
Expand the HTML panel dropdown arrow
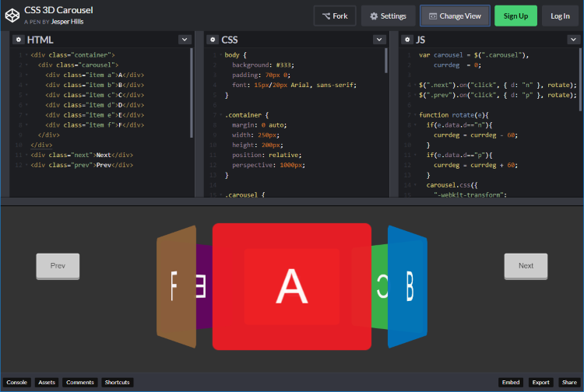184,40
